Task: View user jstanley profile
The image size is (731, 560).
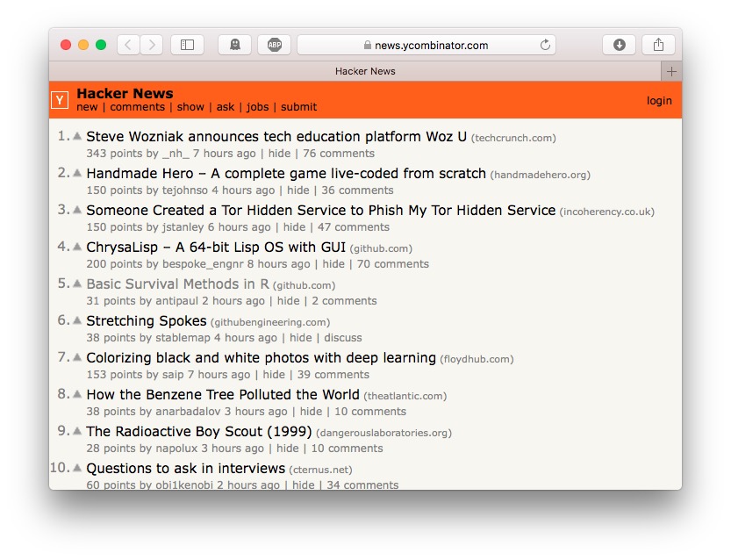Action: point(183,227)
